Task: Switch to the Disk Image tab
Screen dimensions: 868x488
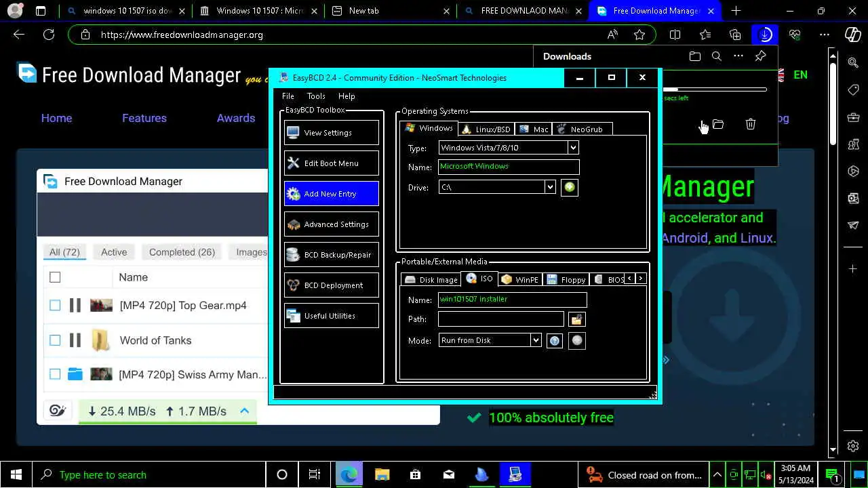Action: [x=431, y=279]
